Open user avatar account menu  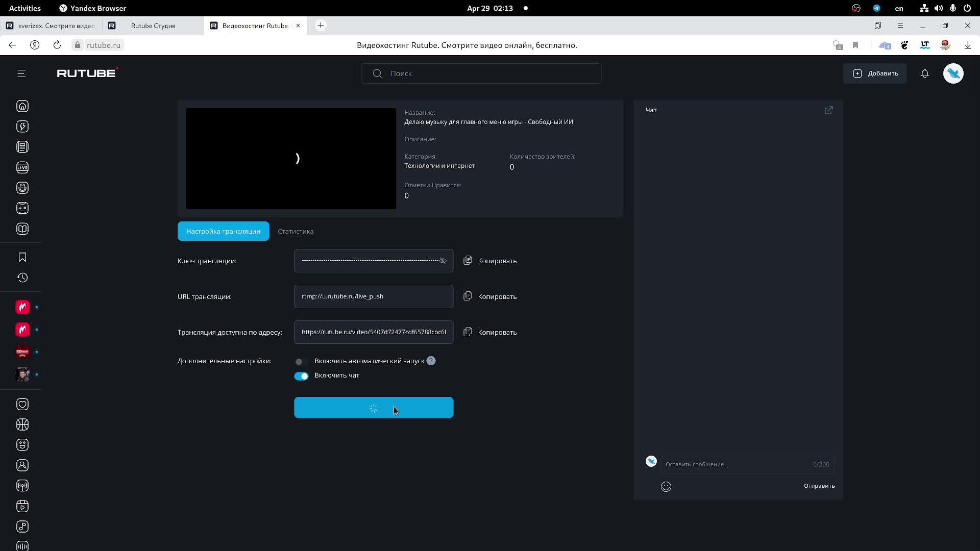point(953,73)
